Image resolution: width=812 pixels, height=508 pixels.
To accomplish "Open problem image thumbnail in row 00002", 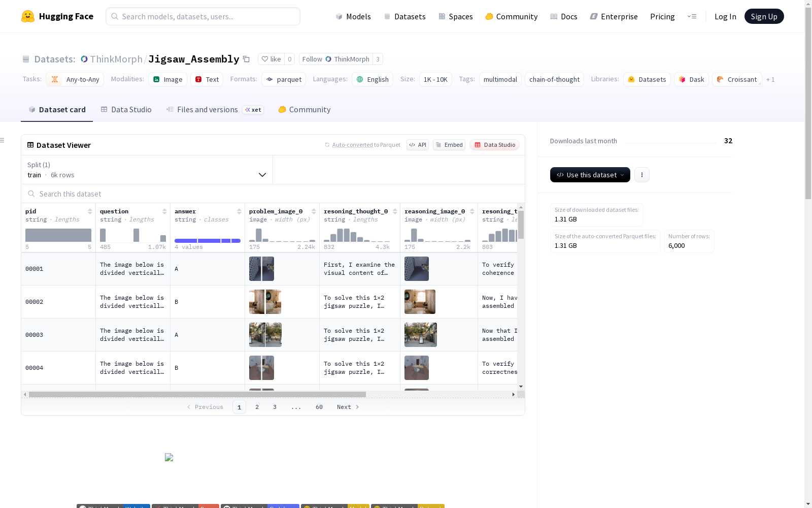I will pyautogui.click(x=265, y=302).
